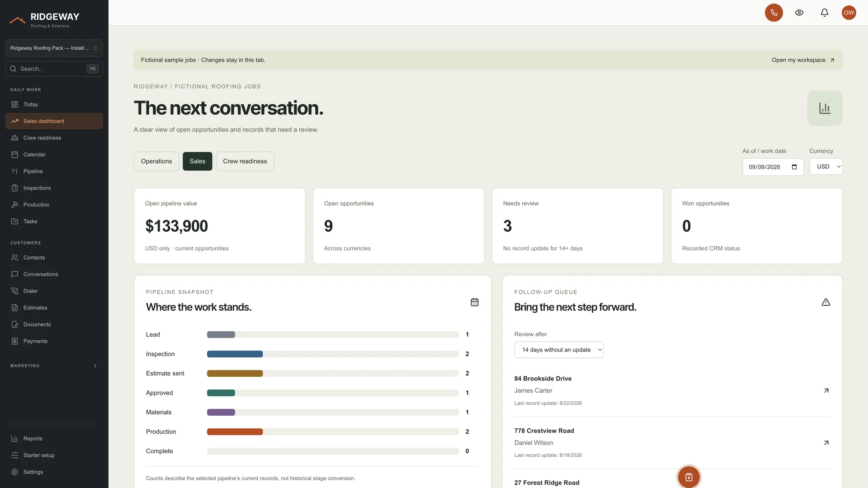Open 84 Brookside Drive arrow link
The image size is (868, 488).
[826, 391]
